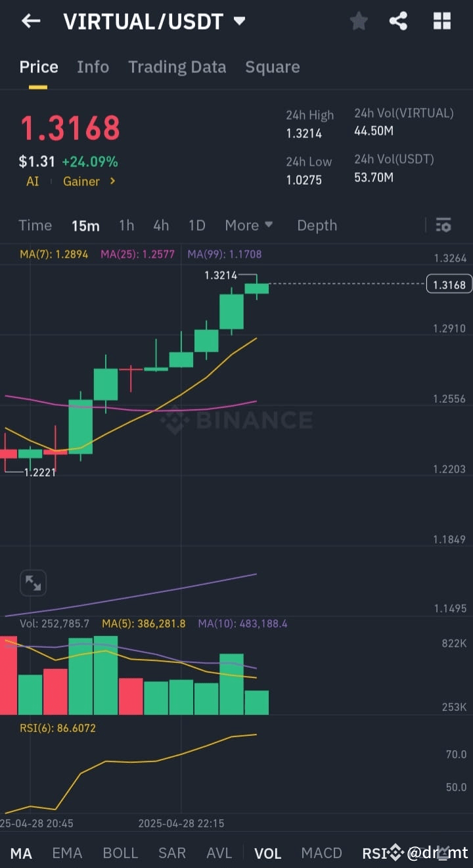Select the VOL indicator at the bottom
This screenshot has width=473, height=868.
(267, 852)
